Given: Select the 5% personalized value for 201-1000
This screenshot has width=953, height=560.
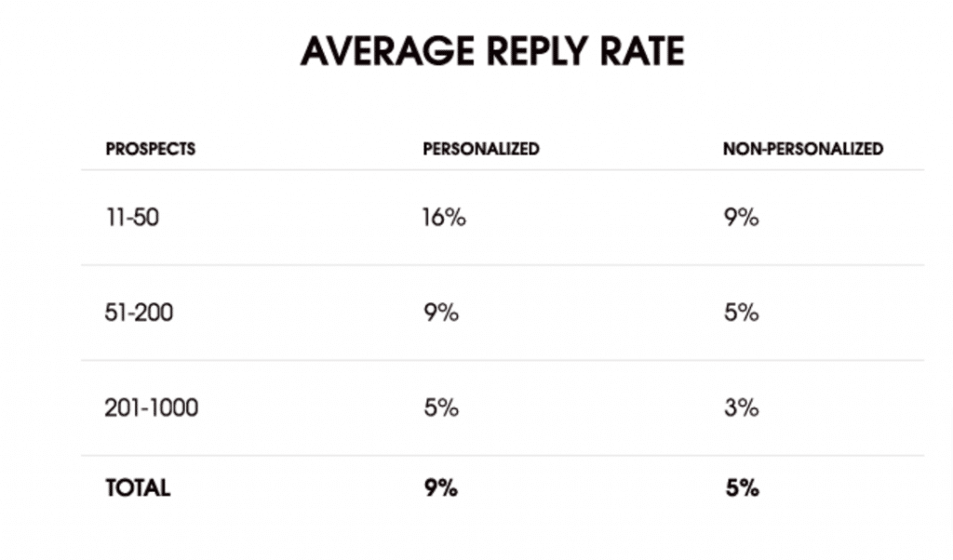Looking at the screenshot, I should 441,407.
